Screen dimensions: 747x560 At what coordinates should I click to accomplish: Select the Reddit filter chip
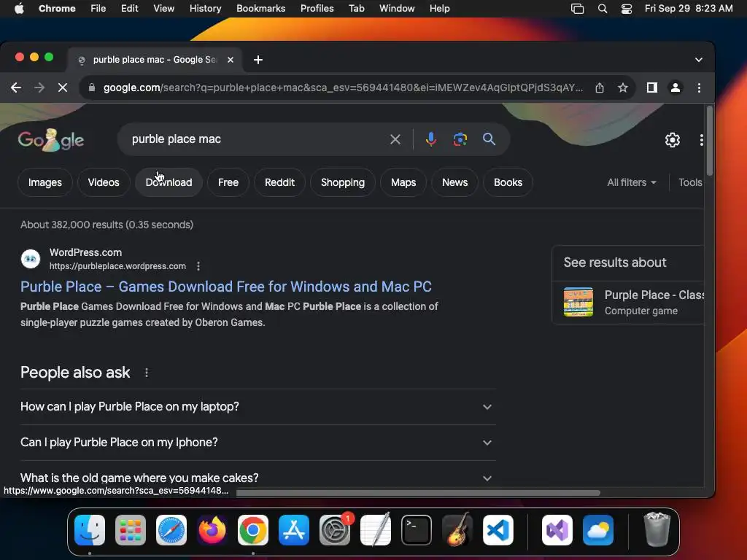279,182
